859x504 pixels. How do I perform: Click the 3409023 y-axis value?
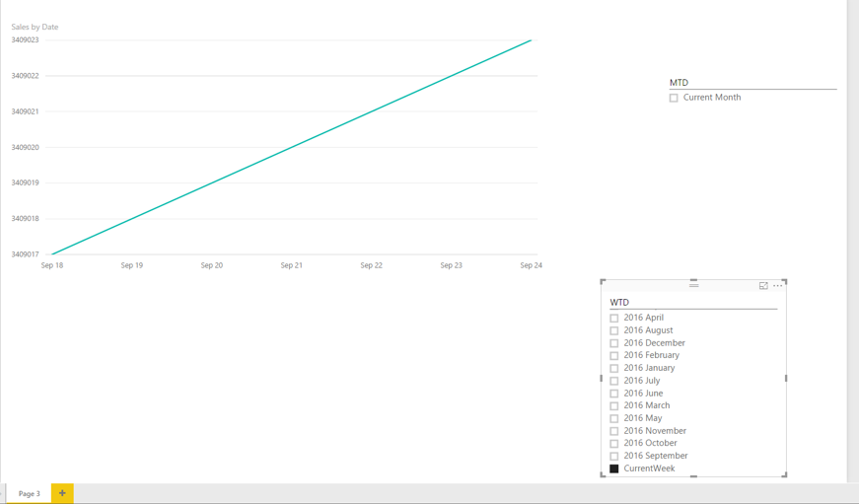[x=26, y=40]
